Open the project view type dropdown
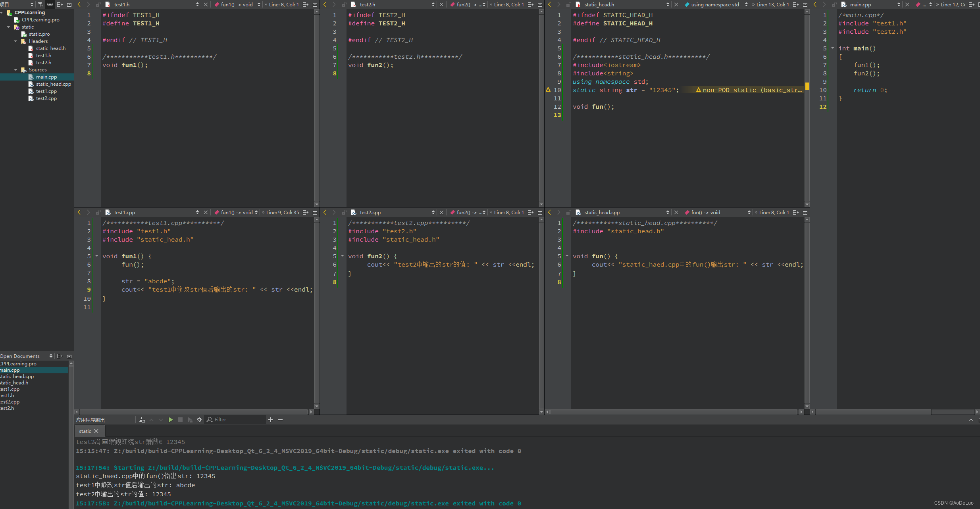Viewport: 980px width, 509px height. tap(32, 4)
